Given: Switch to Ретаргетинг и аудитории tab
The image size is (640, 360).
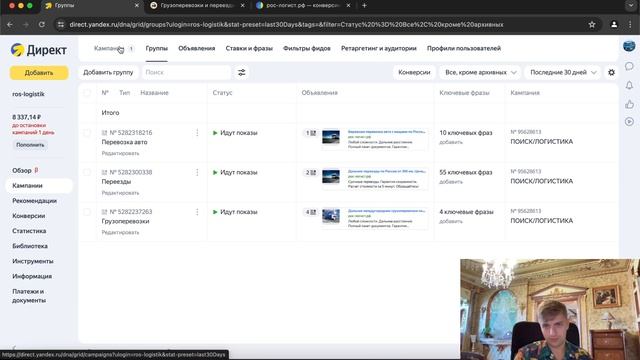Looking at the screenshot, I should 379,48.
